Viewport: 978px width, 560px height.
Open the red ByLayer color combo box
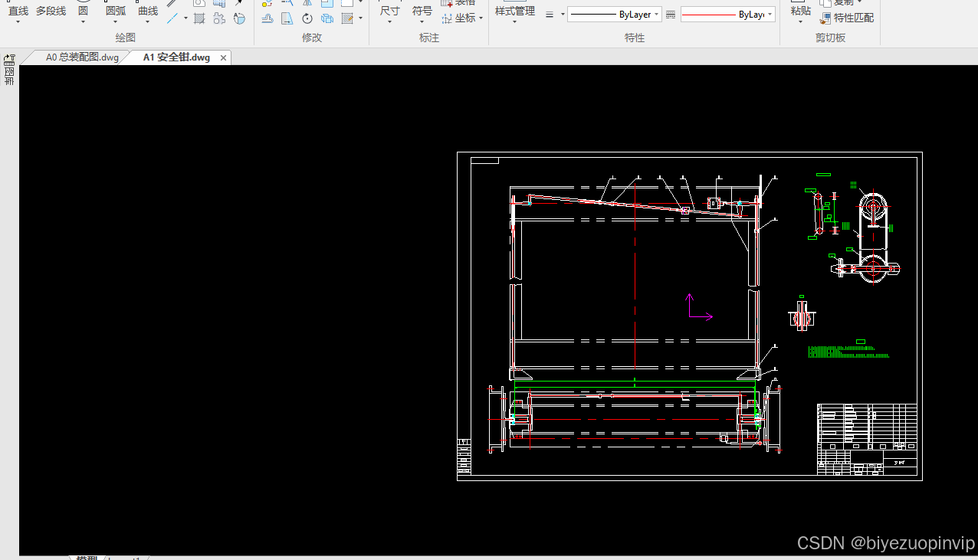click(728, 15)
